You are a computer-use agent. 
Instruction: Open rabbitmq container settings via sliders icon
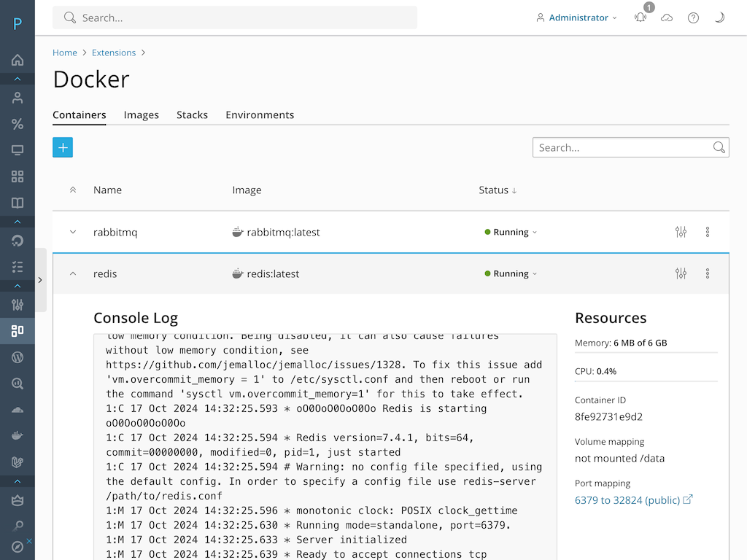[681, 231]
